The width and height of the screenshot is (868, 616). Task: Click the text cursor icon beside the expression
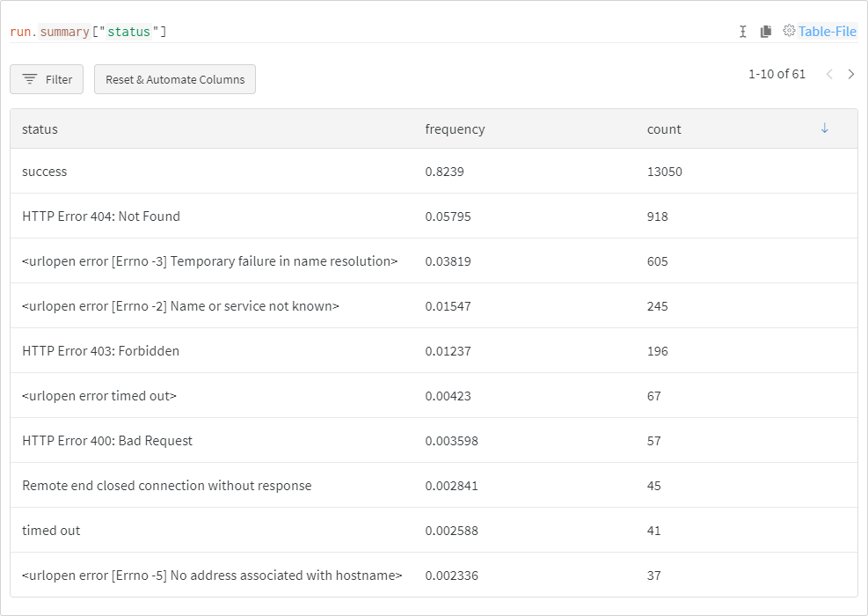click(743, 32)
